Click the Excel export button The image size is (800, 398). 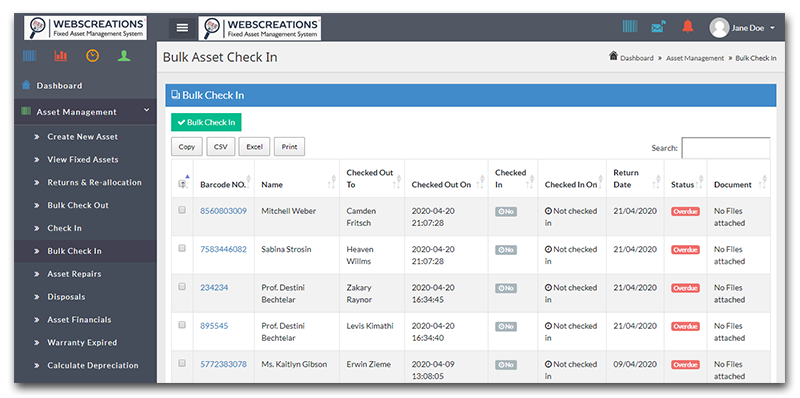[x=254, y=147]
